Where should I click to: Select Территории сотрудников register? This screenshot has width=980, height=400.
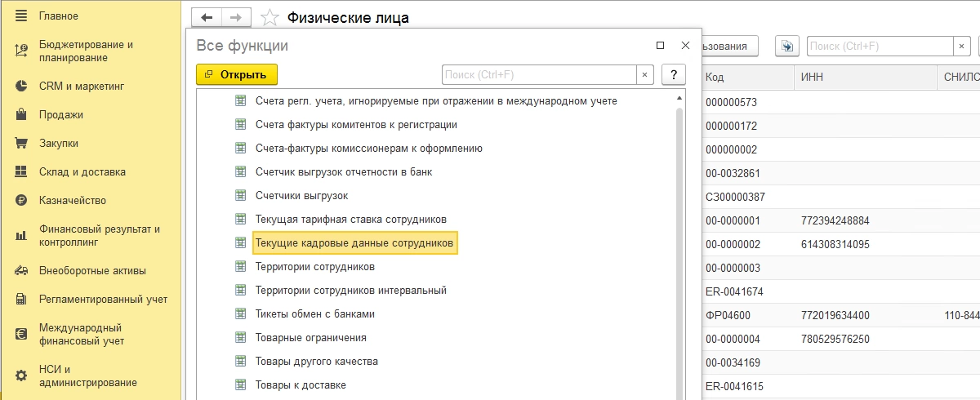coord(314,267)
